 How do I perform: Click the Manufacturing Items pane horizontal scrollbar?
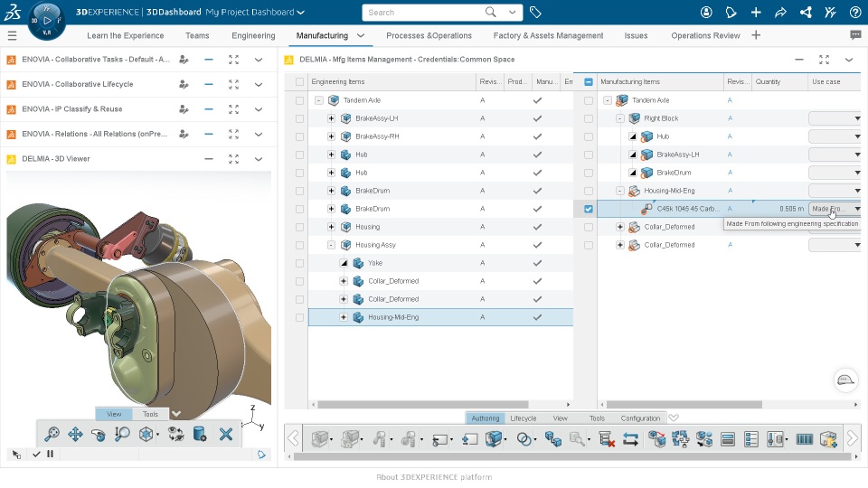point(684,405)
